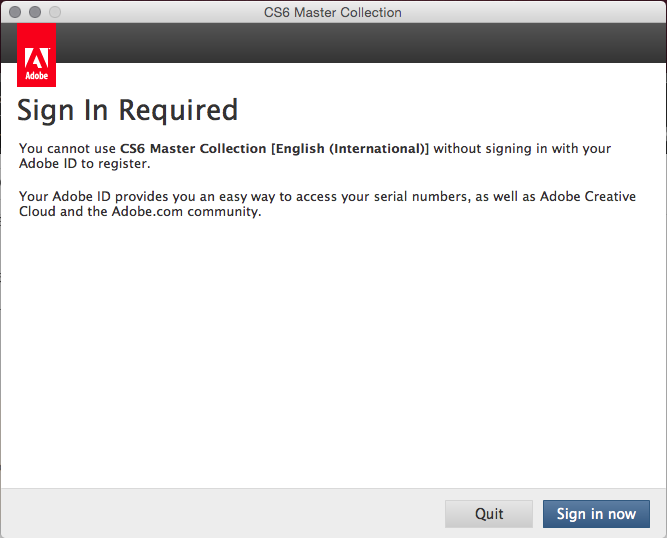Minimize the installer window
This screenshot has width=667, height=538.
[35, 12]
